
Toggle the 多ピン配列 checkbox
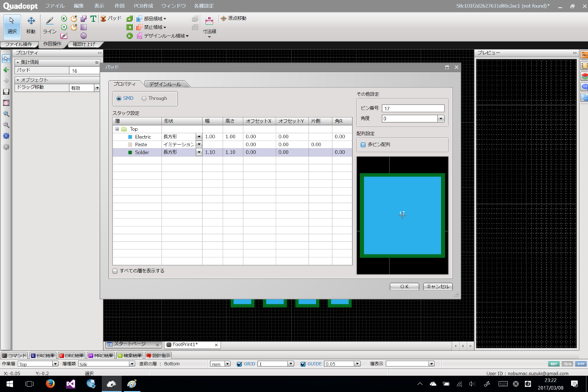(x=363, y=144)
